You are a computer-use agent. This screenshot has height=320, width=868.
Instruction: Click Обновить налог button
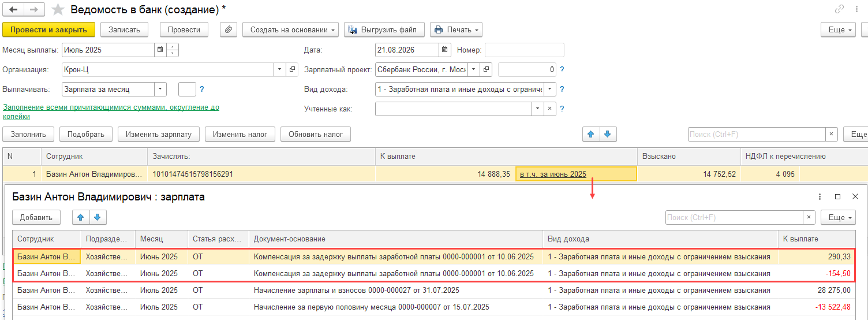(316, 135)
